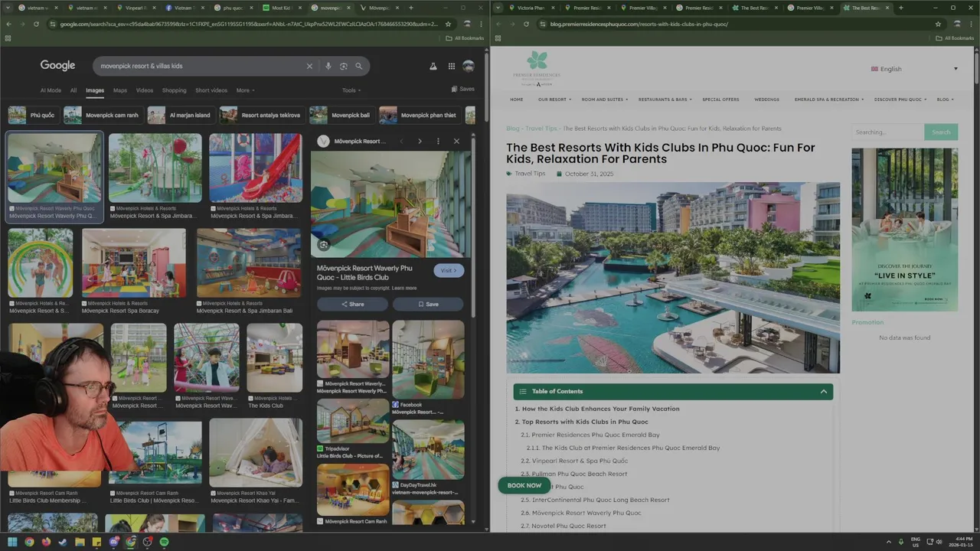Open new tab in the blog window
The width and height of the screenshot is (980, 551).
(x=900, y=8)
